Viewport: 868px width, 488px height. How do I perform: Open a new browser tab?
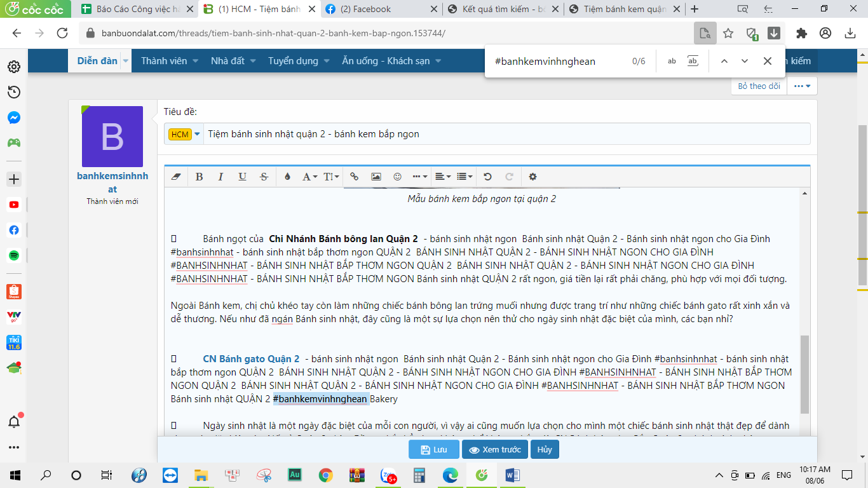coord(695,9)
